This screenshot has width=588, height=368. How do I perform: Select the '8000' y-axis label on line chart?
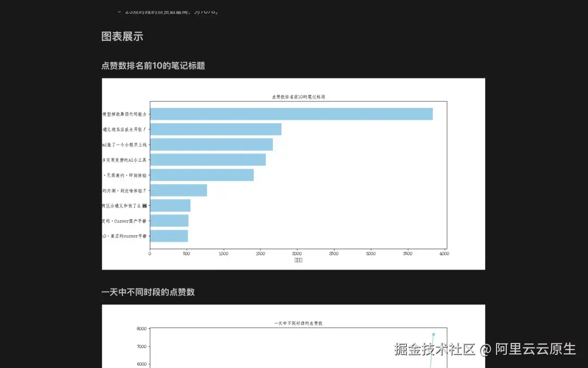[x=140, y=328]
